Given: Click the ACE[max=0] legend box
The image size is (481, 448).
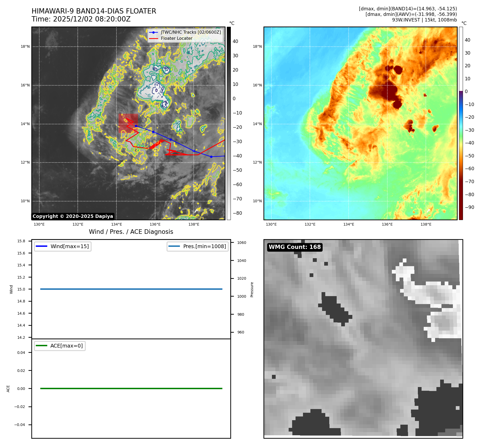Looking at the screenshot, I should (x=60, y=346).
